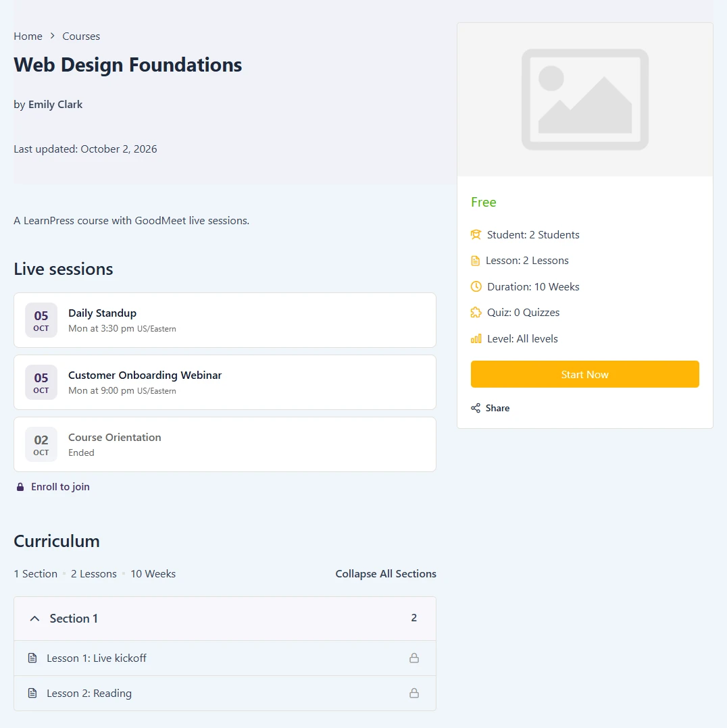Screen dimensions: 727x728
Task: Click the Curriculum heading
Action: point(57,541)
